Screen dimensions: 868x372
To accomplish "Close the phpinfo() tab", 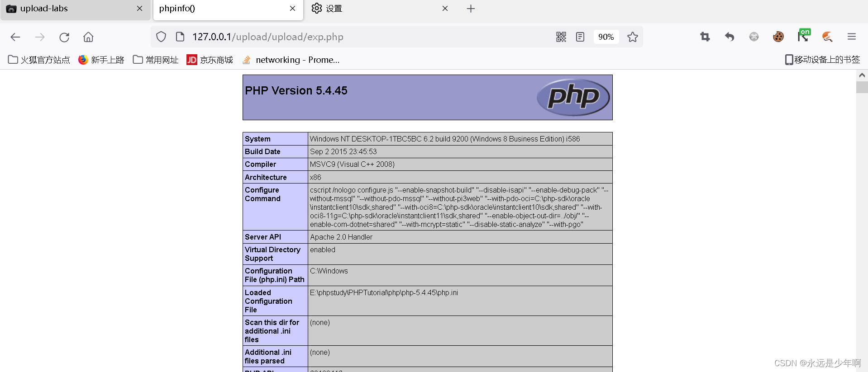I will [292, 9].
